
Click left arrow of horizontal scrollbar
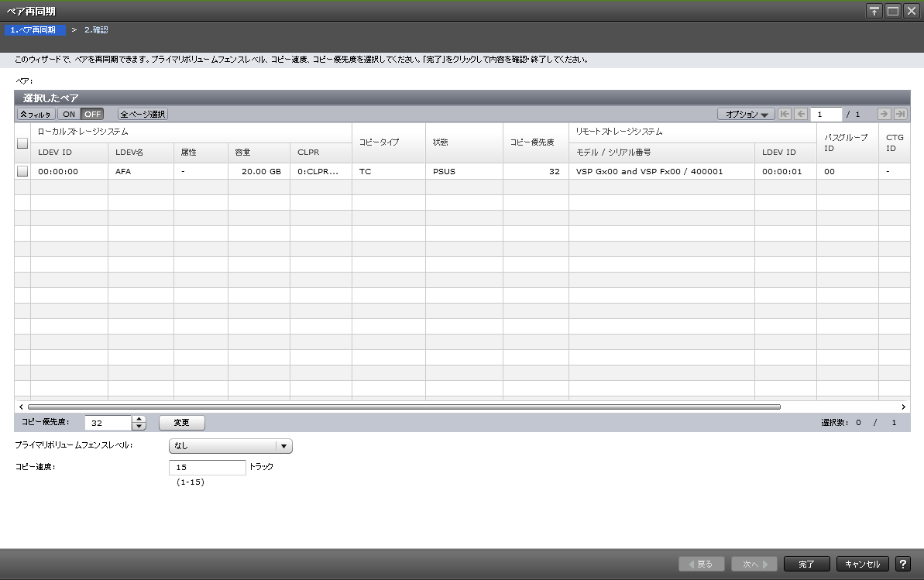[x=21, y=407]
